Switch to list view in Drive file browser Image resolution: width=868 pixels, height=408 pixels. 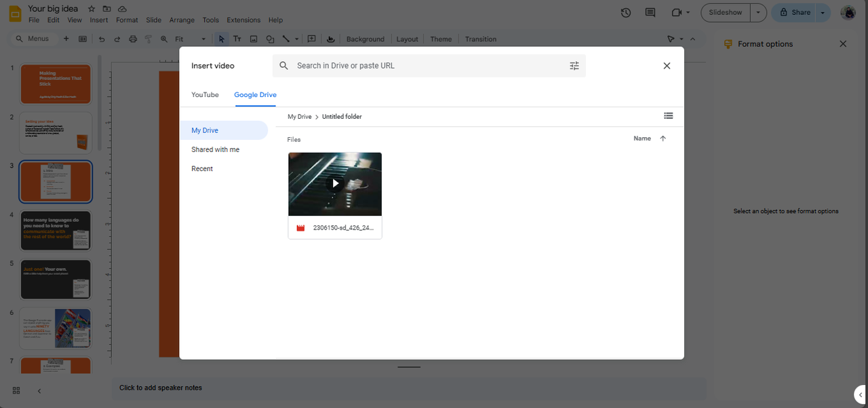pyautogui.click(x=669, y=116)
